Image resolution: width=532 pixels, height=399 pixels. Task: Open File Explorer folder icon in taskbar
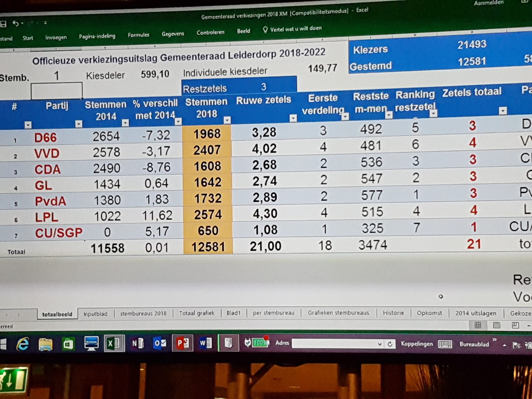(45, 344)
